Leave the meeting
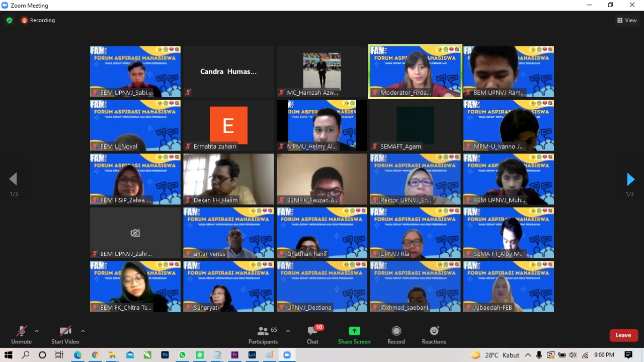 point(623,335)
